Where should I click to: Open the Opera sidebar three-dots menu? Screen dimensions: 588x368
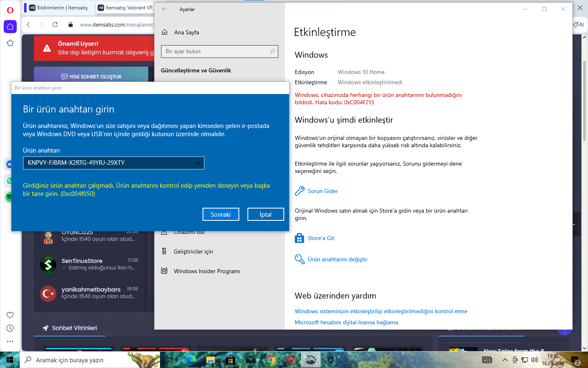point(10,341)
